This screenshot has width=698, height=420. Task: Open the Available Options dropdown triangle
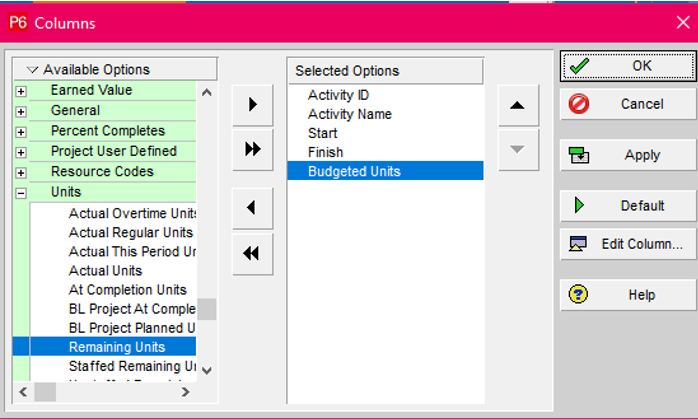pyautogui.click(x=32, y=70)
